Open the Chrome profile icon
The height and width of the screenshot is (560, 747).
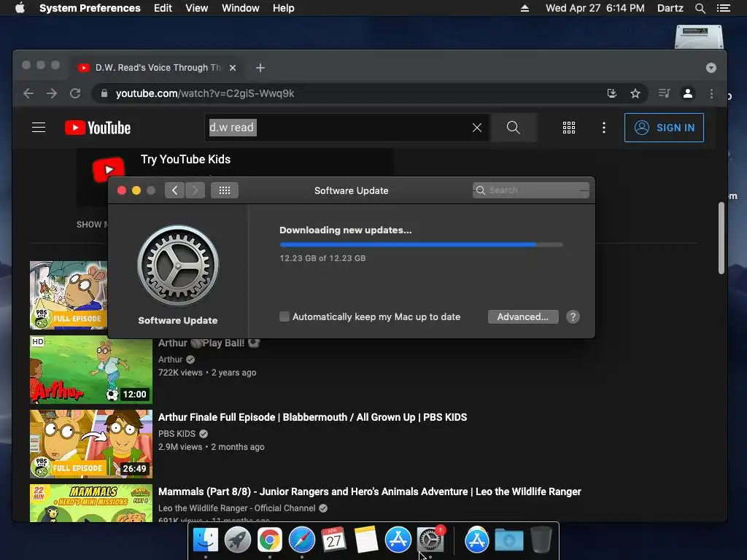687,93
